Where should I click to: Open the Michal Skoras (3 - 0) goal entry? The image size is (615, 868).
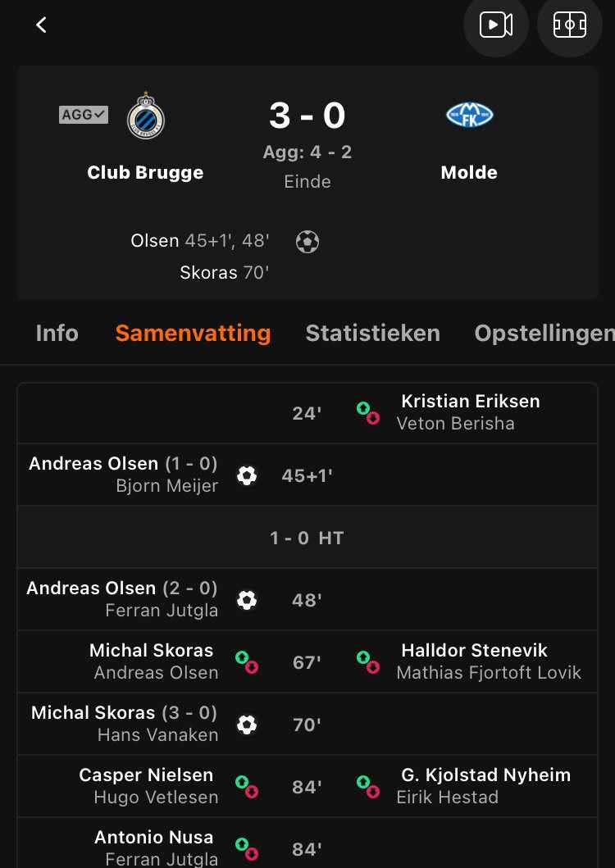307,724
